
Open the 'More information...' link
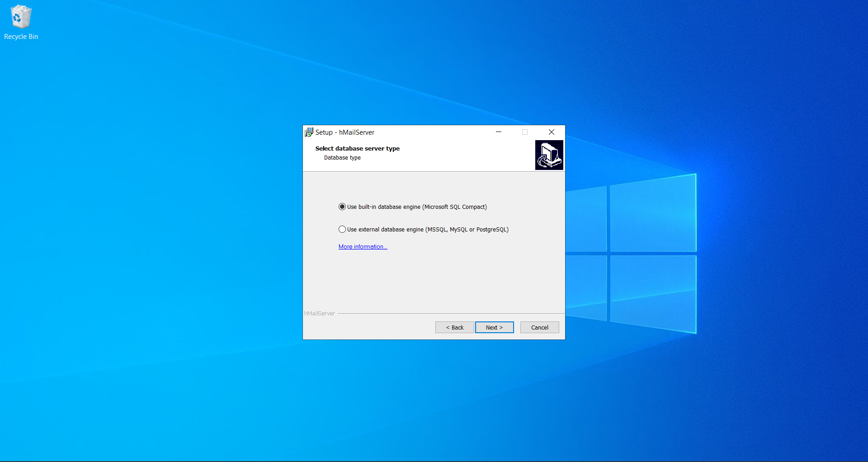click(x=363, y=246)
